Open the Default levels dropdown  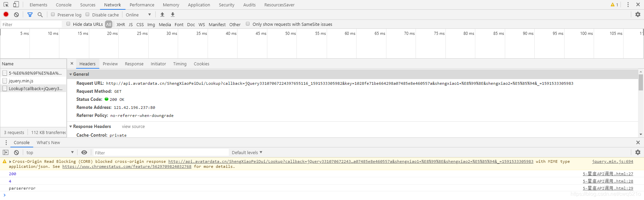tap(247, 152)
